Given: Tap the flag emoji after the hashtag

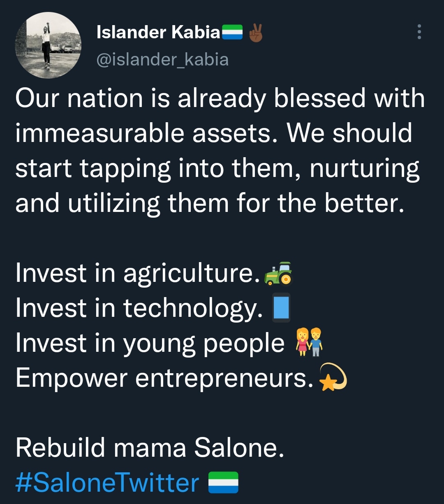Looking at the screenshot, I should coord(223,482).
